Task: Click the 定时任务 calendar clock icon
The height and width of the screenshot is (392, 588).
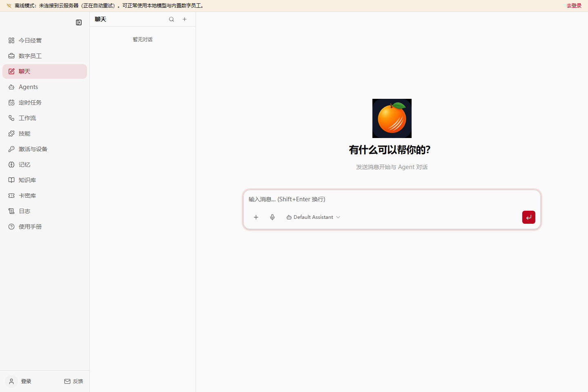Action: pos(11,102)
